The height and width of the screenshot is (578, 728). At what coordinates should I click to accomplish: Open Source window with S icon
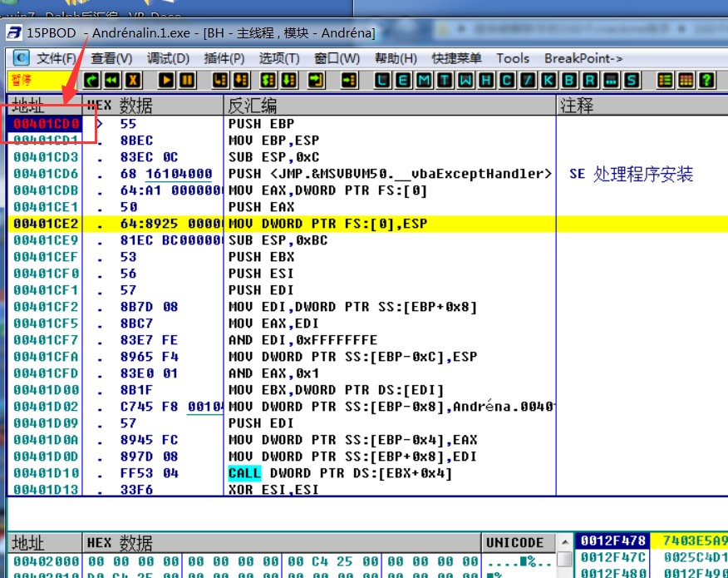pos(632,81)
